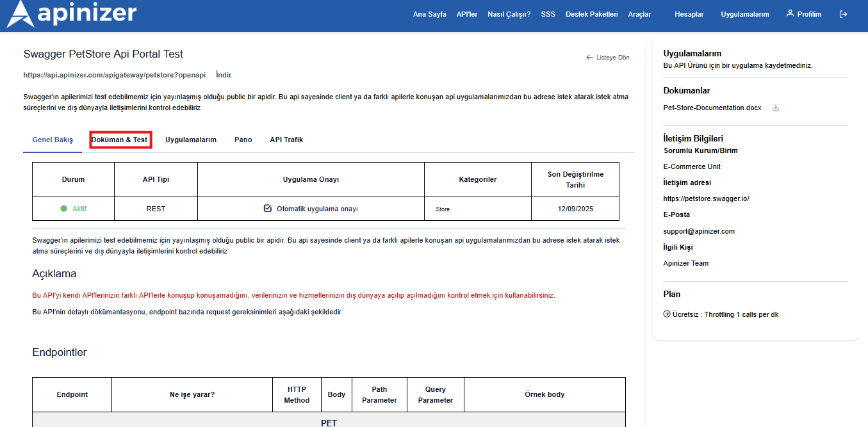
Task: Click the green Aktif status dot
Action: [x=64, y=209]
